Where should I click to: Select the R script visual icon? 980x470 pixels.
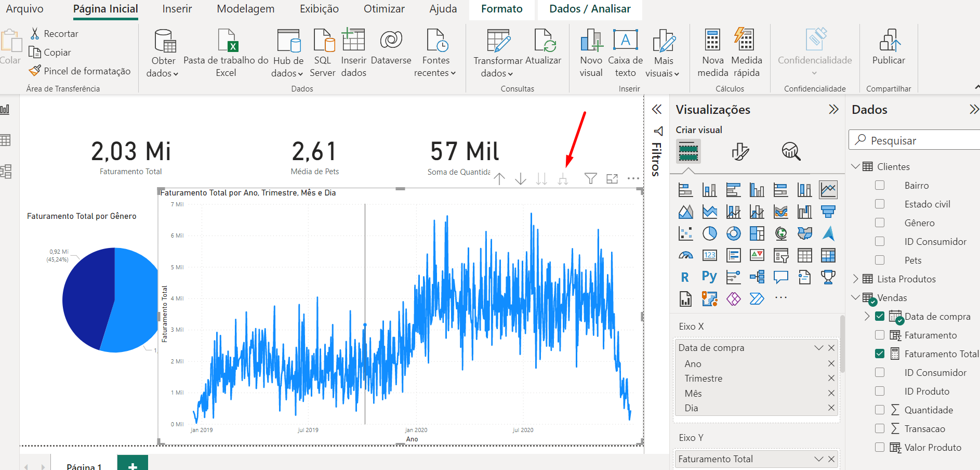(x=686, y=277)
